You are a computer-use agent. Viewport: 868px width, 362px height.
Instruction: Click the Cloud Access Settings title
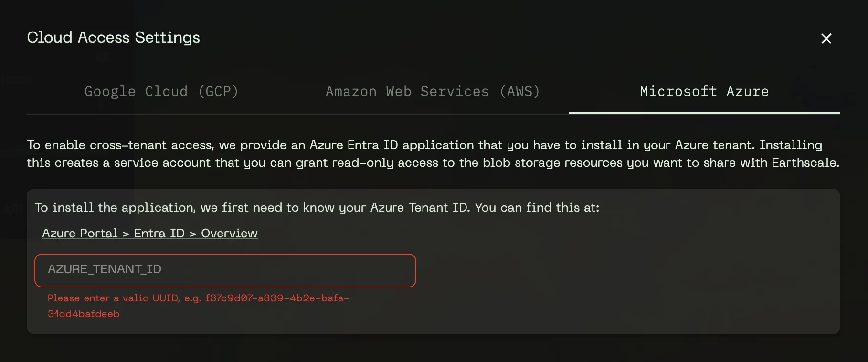[113, 37]
